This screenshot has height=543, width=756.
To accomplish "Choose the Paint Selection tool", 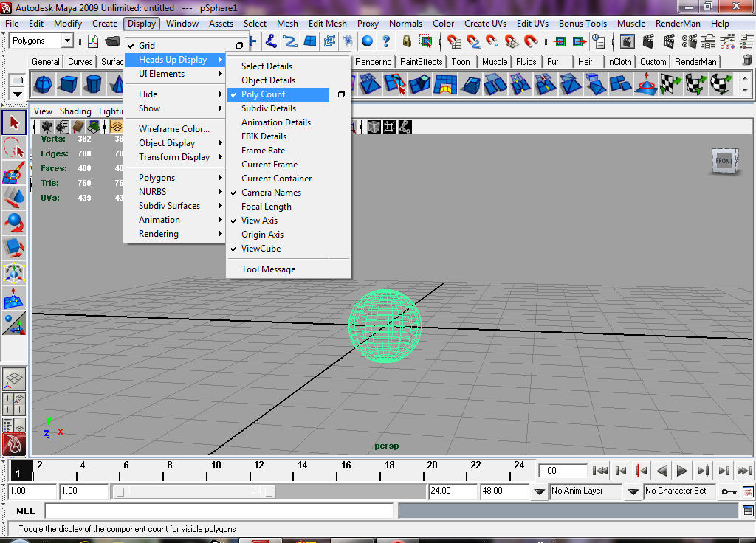I will tap(14, 173).
